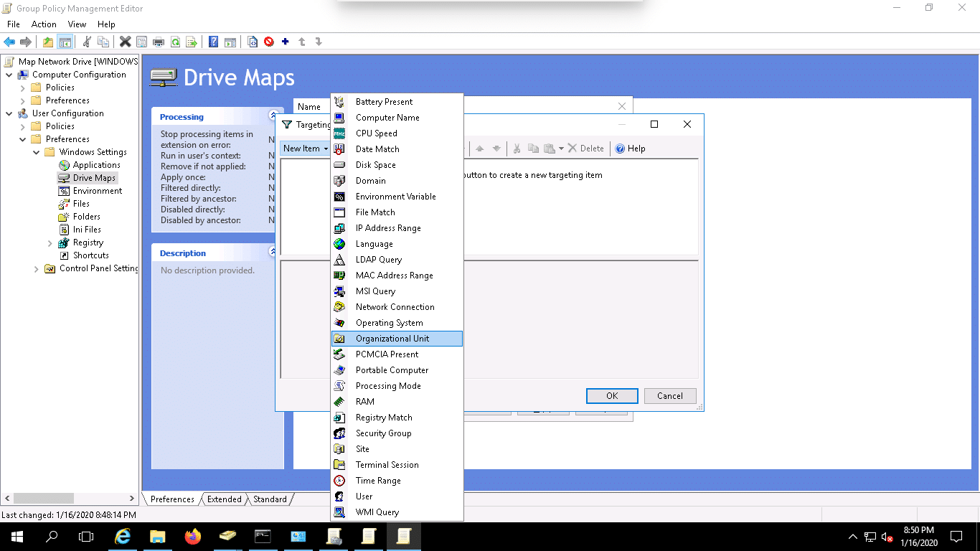This screenshot has height=551, width=980.
Task: Expand Preferences under Computer Configuration
Action: 22,100
